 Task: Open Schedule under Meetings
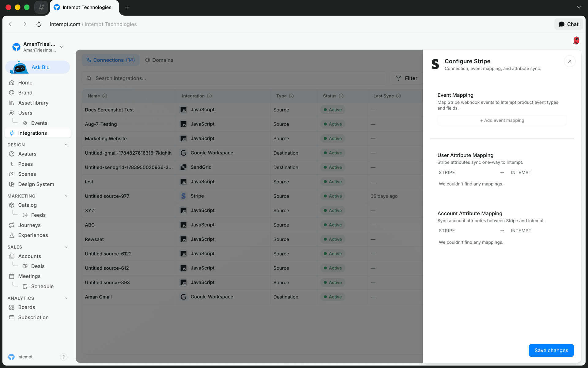[42, 287]
